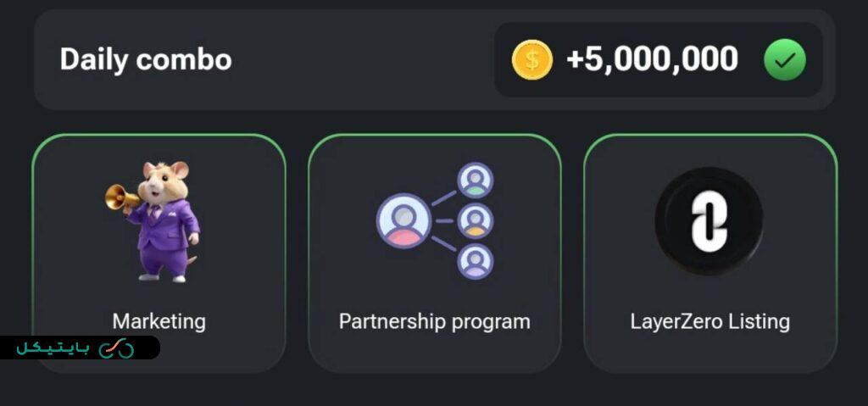Viewport: 868px width, 406px height.
Task: Click the بایتیکل watermark text
Action: point(55,348)
